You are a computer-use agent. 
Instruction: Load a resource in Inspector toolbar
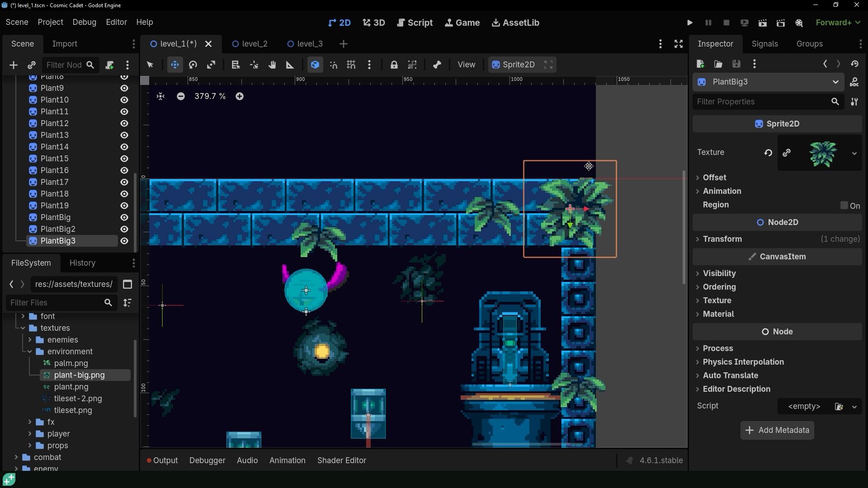(718, 64)
